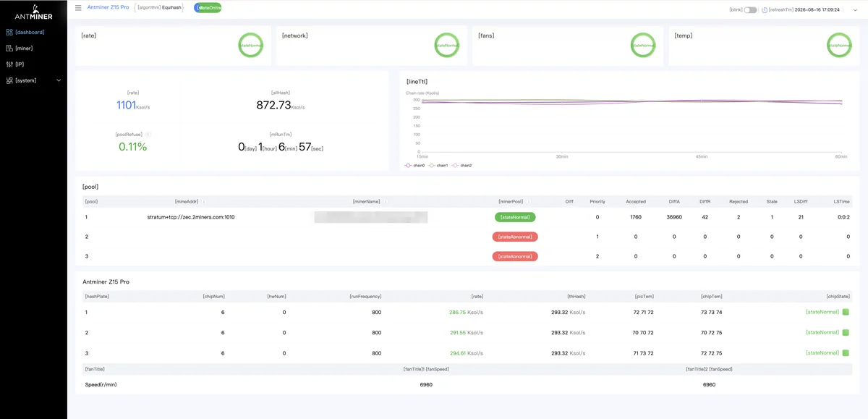Screen dimensions: 868x419
Task: Click the Antminer logo
Action: coord(33,11)
